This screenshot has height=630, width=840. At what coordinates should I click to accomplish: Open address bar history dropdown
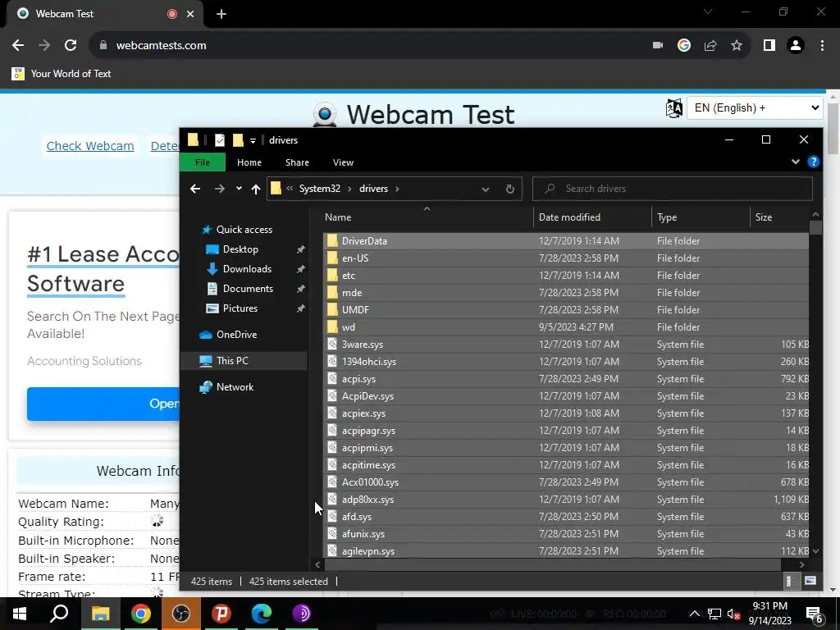click(x=486, y=189)
